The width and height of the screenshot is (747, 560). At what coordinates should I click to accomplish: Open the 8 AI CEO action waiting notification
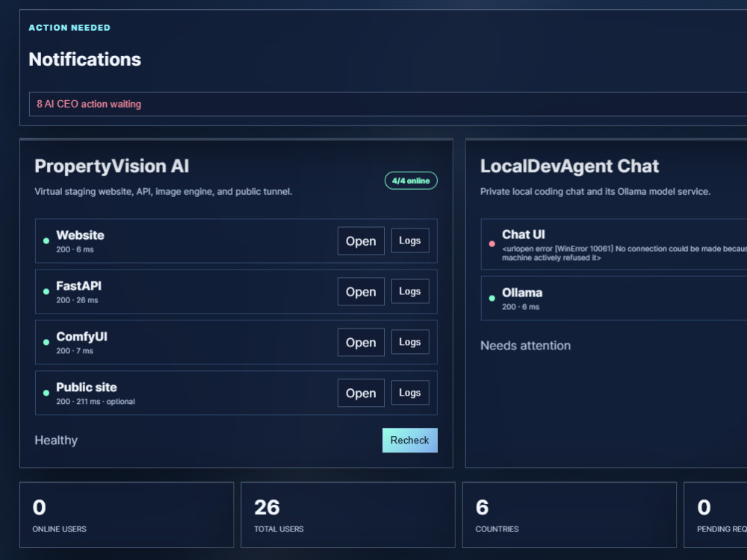[388, 104]
